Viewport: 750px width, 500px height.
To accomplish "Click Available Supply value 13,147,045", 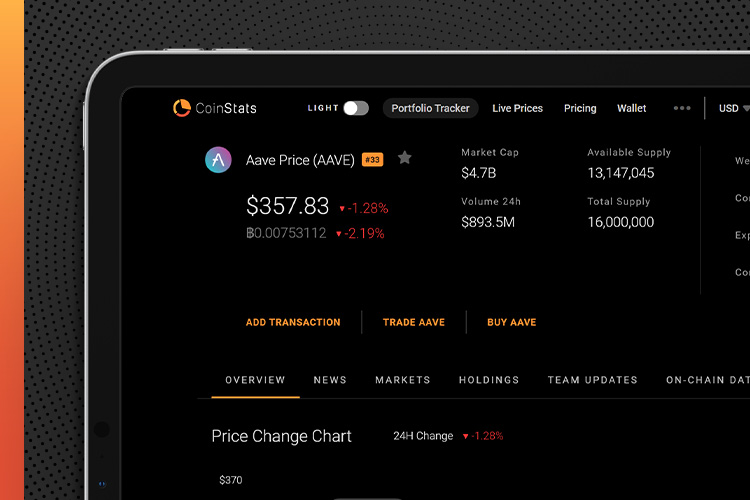I will coord(621,173).
